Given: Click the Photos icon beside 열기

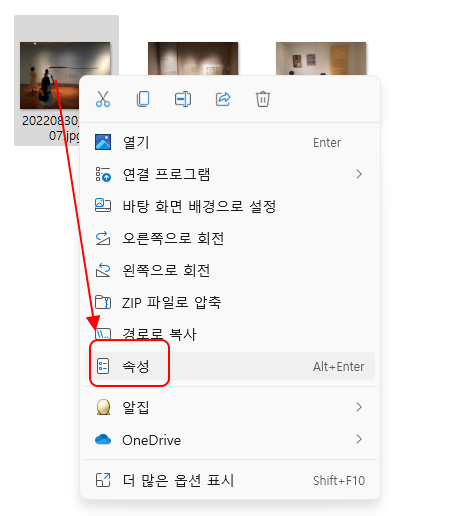Looking at the screenshot, I should (x=103, y=142).
